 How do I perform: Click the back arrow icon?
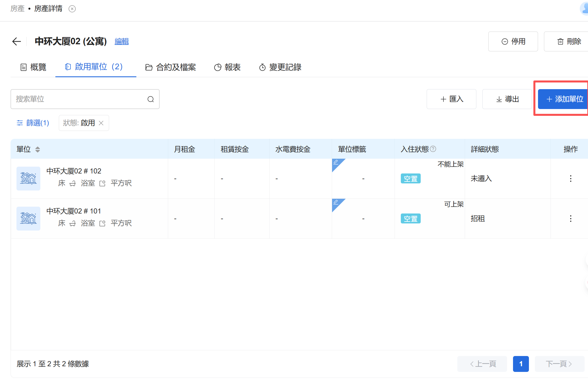pos(17,41)
